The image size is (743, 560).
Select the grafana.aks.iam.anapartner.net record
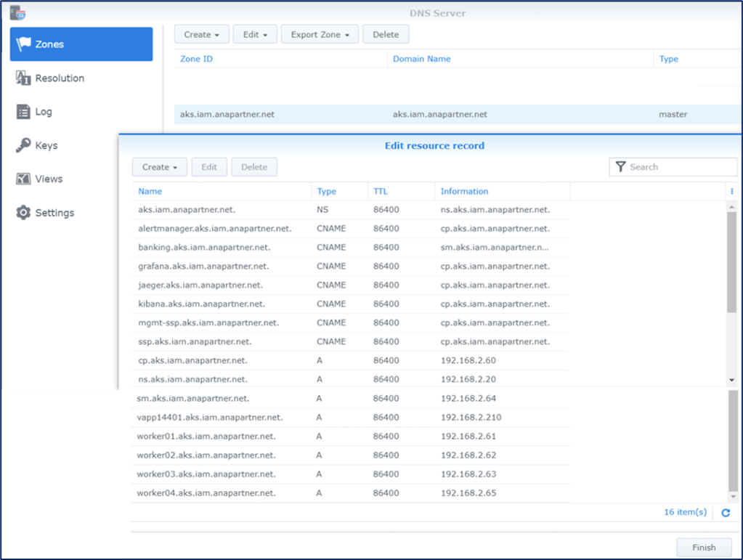click(203, 267)
